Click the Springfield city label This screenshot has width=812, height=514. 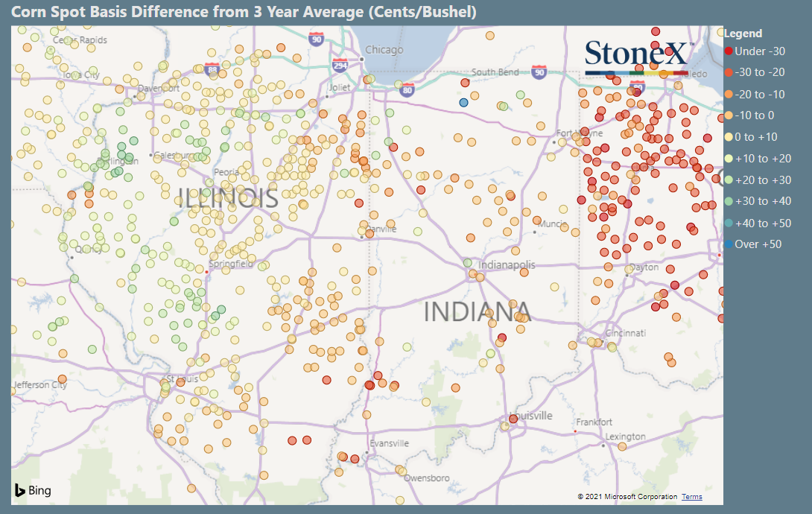[231, 264]
